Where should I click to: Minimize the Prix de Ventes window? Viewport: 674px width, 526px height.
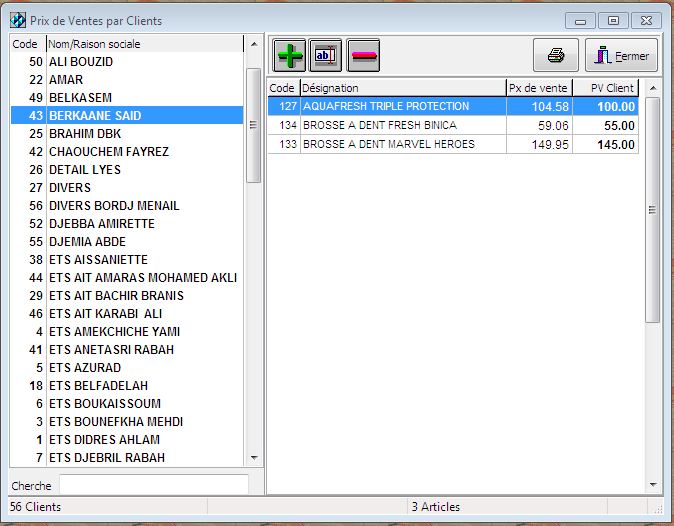(x=580, y=21)
